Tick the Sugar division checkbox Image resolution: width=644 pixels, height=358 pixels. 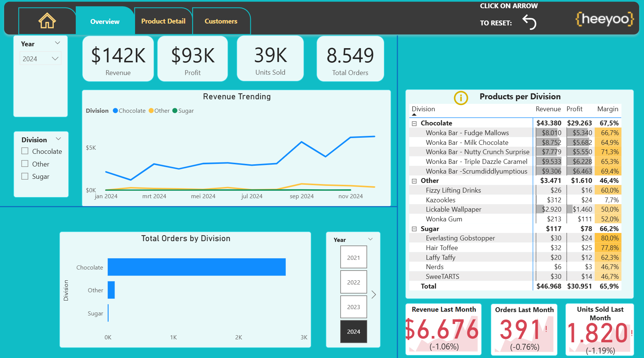tap(25, 176)
